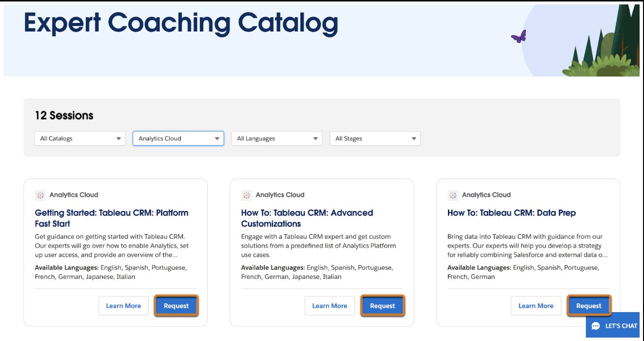The image size is (644, 341).
Task: Open the All Catalogs dropdown
Action: [x=80, y=139]
